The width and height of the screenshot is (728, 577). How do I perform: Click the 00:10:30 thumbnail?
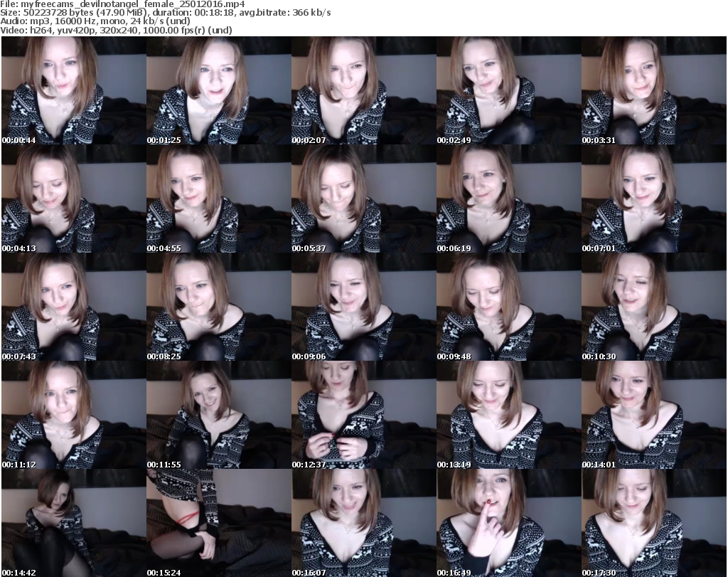click(654, 307)
